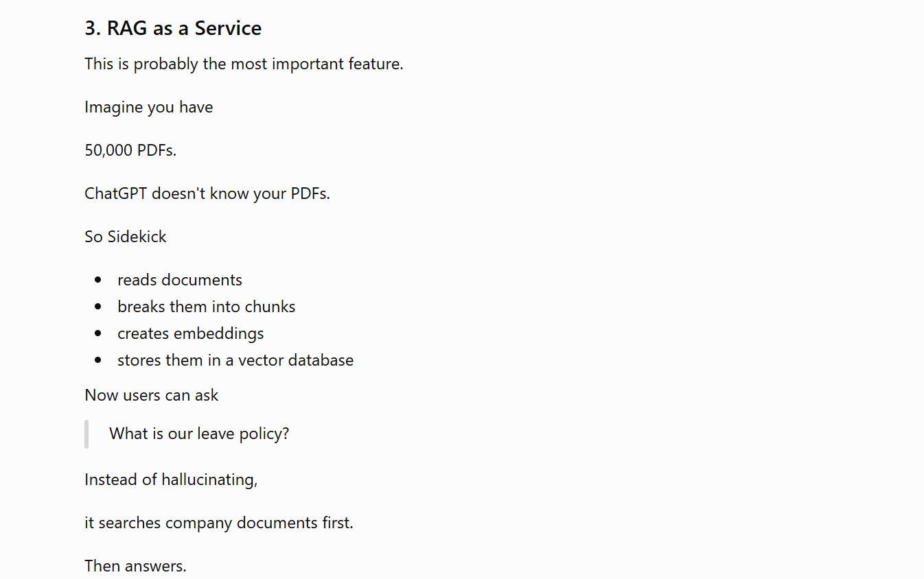
Task: Click the '3. RAG as a Service' heading
Action: pyautogui.click(x=173, y=28)
